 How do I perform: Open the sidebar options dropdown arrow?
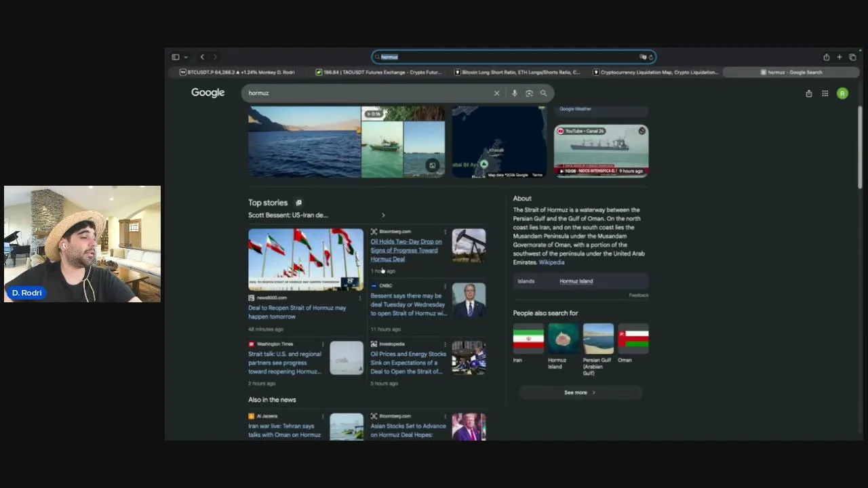coord(186,57)
